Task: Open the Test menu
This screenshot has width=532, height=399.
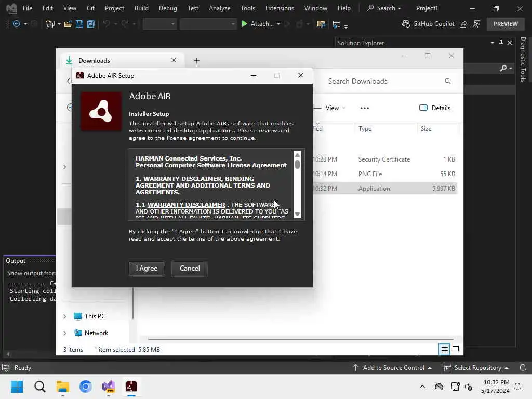Action: [x=193, y=8]
